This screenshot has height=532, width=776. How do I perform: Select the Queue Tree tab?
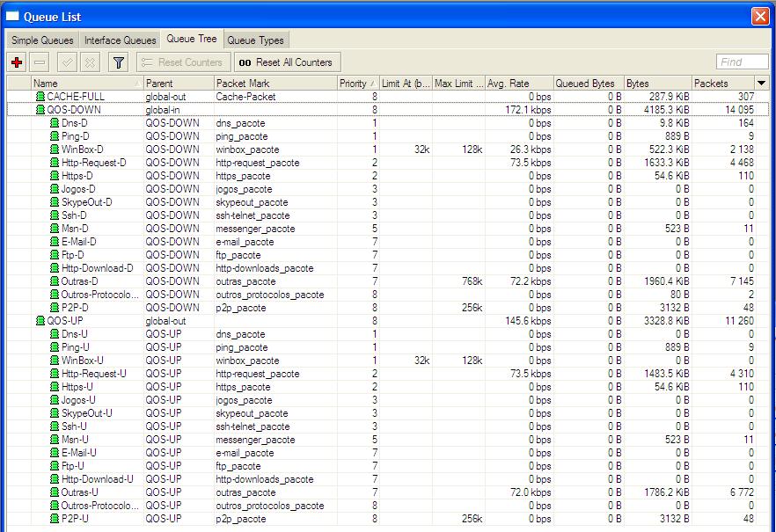click(x=192, y=39)
